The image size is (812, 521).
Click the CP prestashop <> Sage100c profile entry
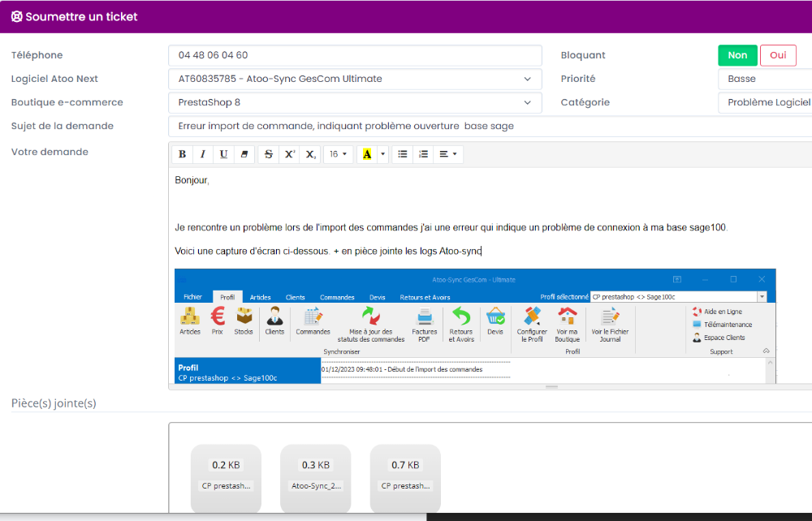[227, 378]
